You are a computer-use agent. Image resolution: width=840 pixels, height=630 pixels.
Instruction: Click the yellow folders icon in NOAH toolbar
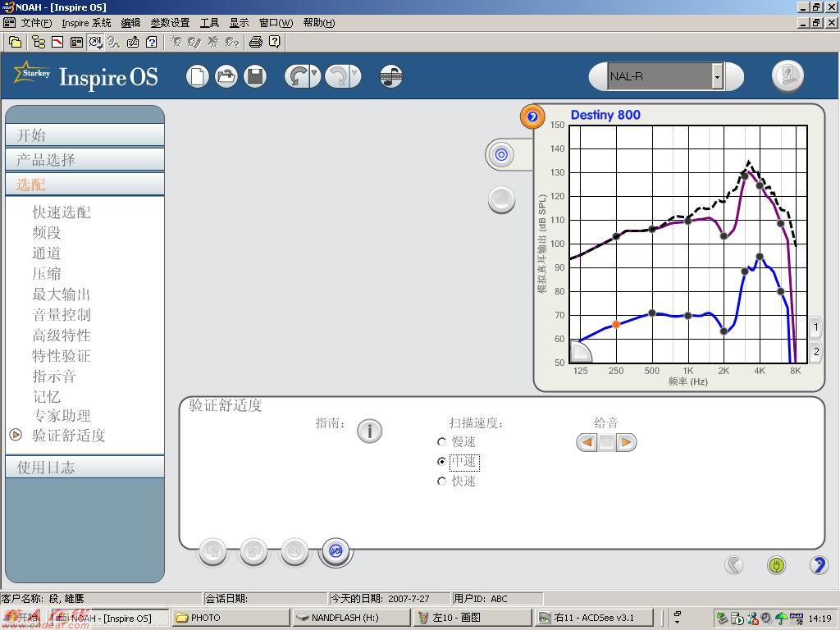tap(16, 42)
